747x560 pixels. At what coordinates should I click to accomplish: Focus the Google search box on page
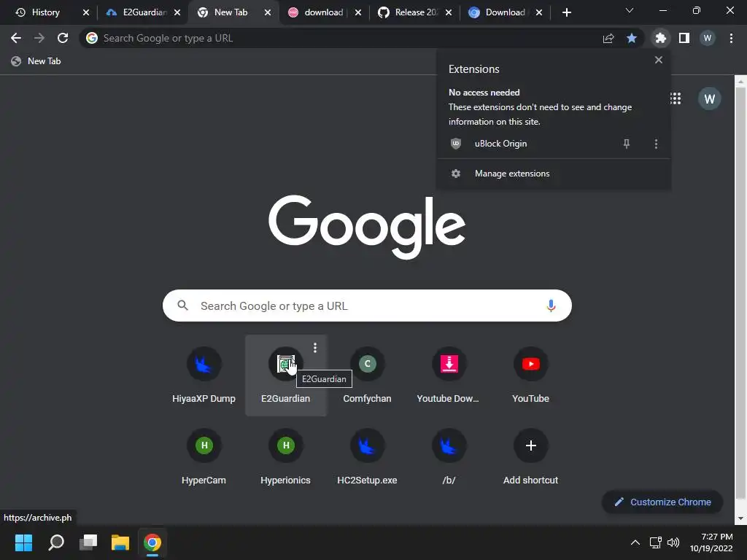pyautogui.click(x=367, y=306)
